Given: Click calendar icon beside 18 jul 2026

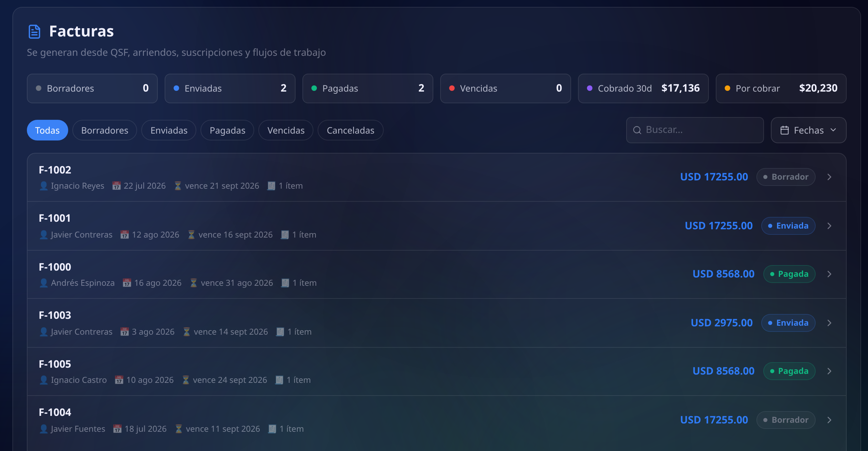Looking at the screenshot, I should (x=117, y=429).
